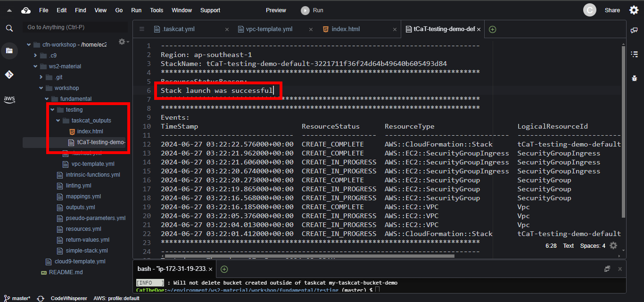The width and height of the screenshot is (644, 302).
Task: Open the Window menu
Action: tap(182, 10)
